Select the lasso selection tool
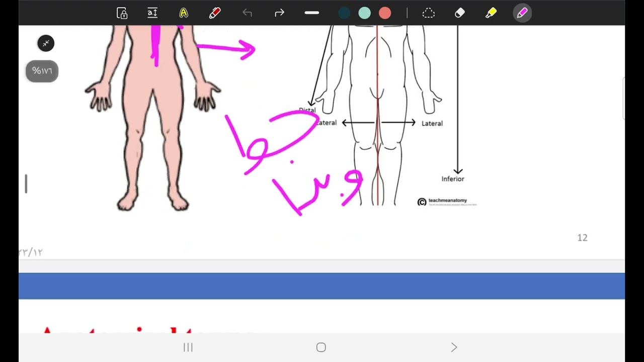The width and height of the screenshot is (644, 362). (x=428, y=13)
